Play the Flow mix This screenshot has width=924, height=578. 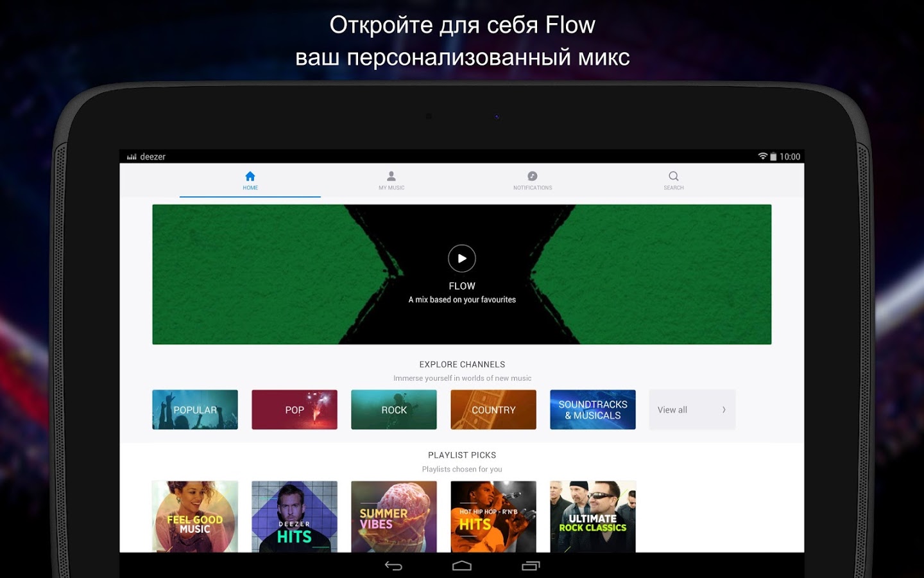coord(462,258)
